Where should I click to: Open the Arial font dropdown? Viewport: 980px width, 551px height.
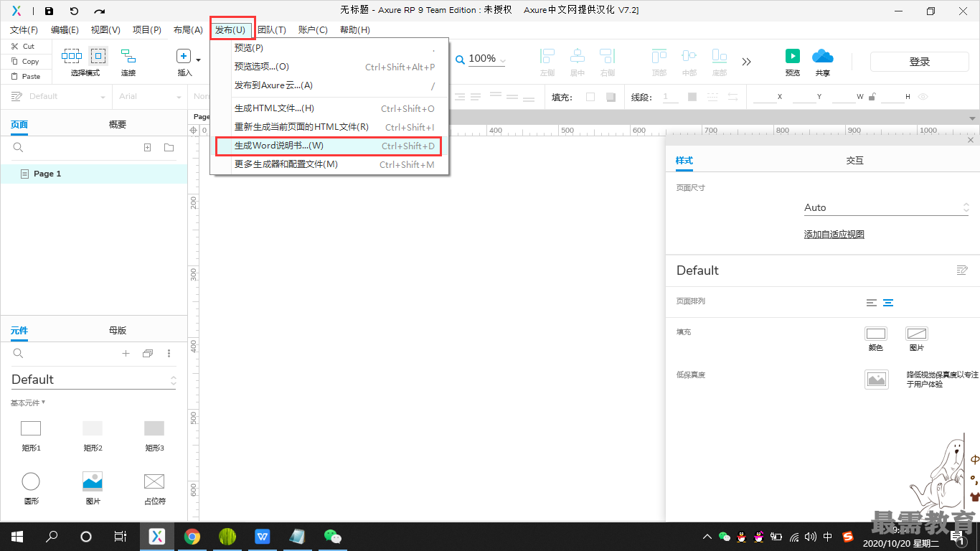coord(150,96)
